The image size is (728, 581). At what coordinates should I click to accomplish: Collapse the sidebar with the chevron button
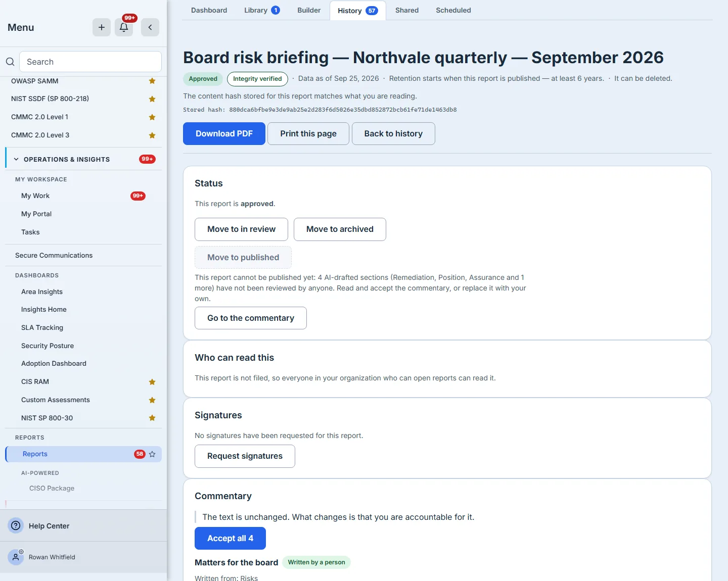pos(150,27)
